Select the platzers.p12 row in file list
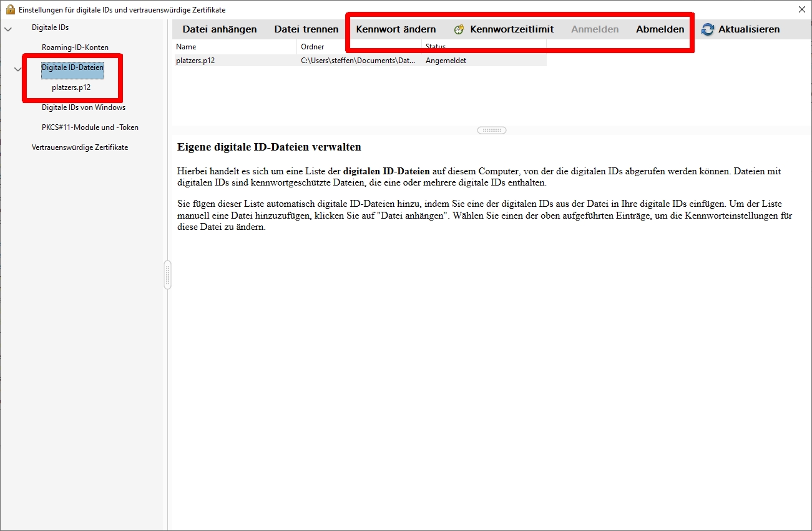812x531 pixels. click(234, 61)
